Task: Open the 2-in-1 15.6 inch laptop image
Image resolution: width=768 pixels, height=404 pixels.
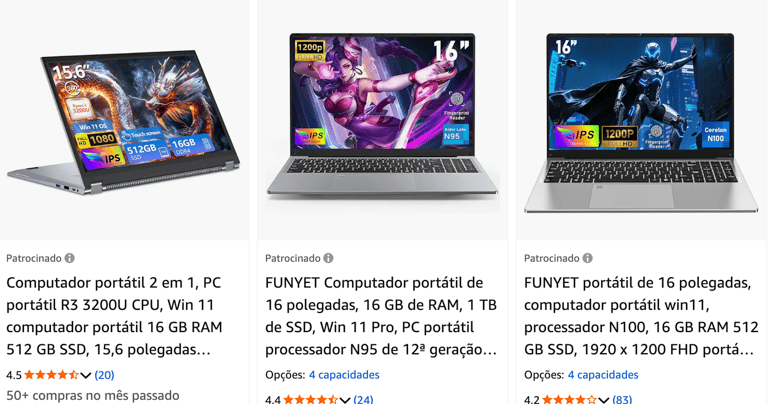Action: coord(123,122)
